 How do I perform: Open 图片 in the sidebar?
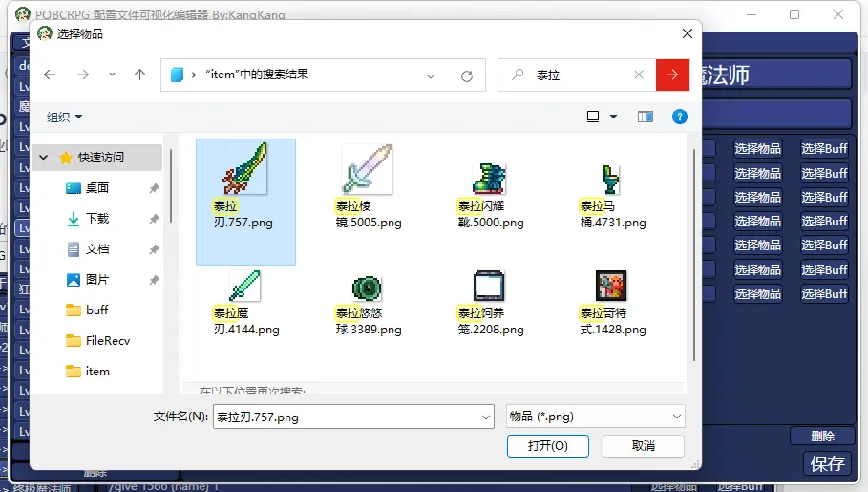click(x=96, y=279)
